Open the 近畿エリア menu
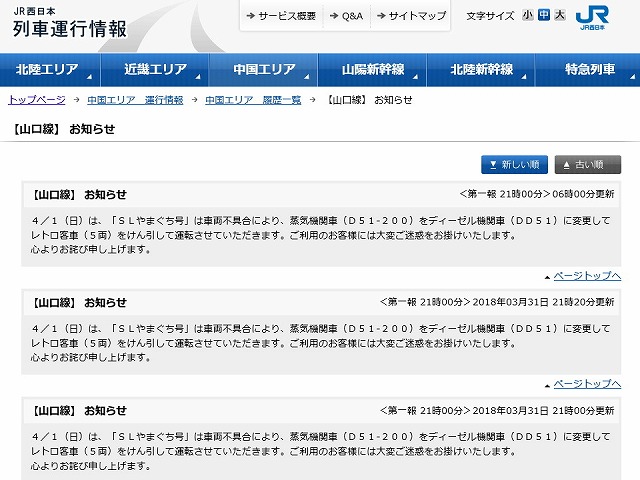This screenshot has height=480, width=640. (155, 70)
